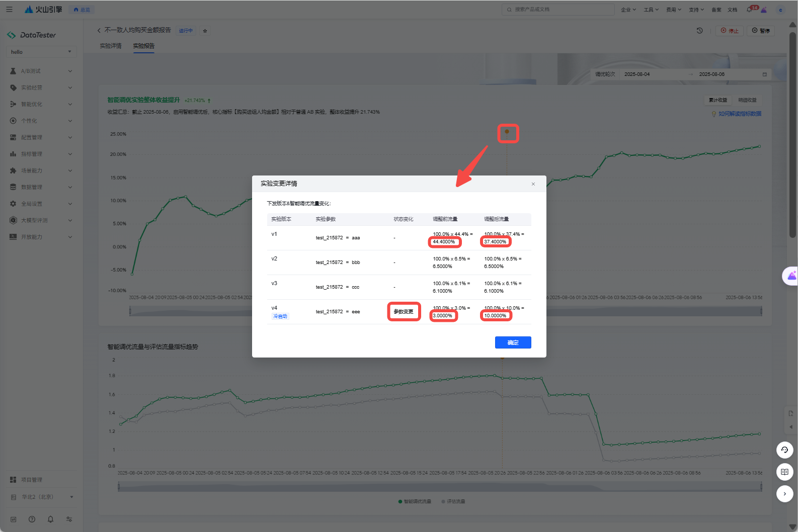Click the help question mark icon
The height and width of the screenshot is (532, 798).
click(x=32, y=519)
